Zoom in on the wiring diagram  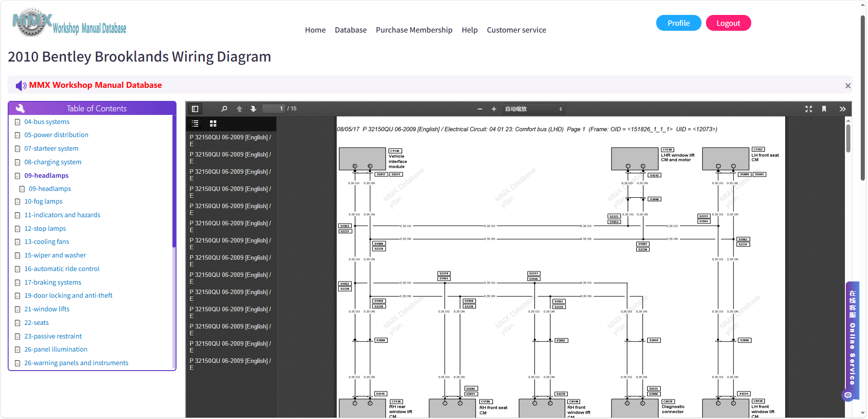point(494,109)
